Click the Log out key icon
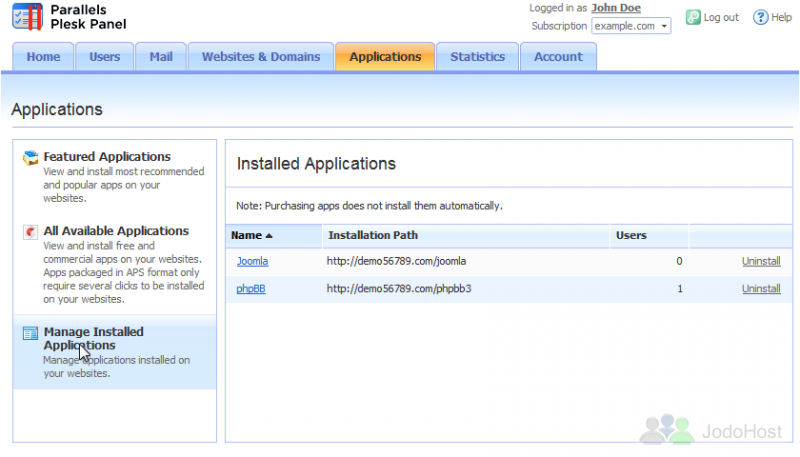 [x=693, y=17]
